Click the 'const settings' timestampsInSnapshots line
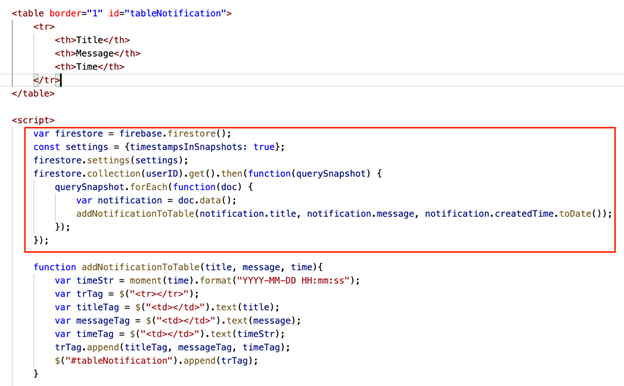The height and width of the screenshot is (386, 624). pos(159,147)
